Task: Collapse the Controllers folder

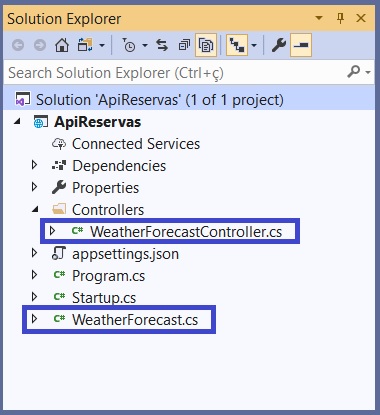Action: pos(35,209)
